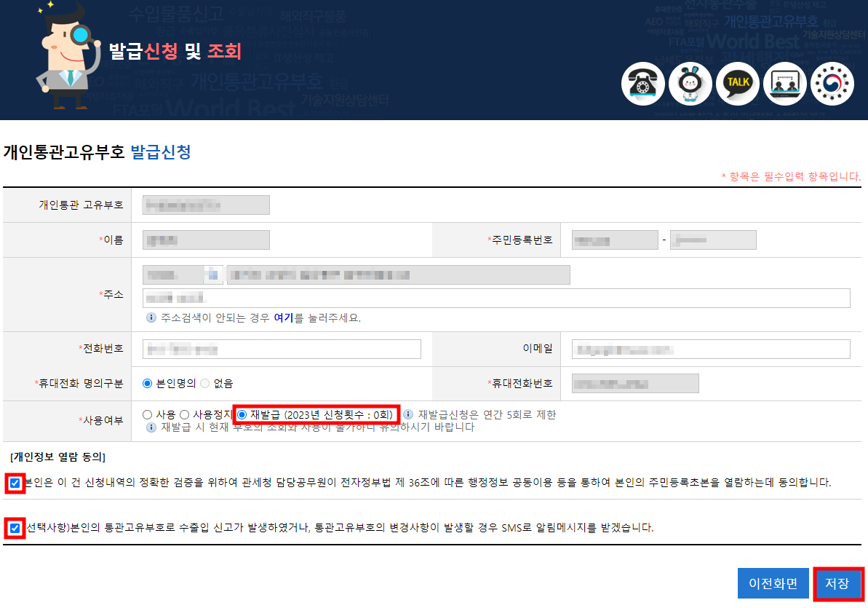Image resolution: width=868 pixels, height=608 pixels.
Task: Select the 재발급 radio option
Action: 242,414
